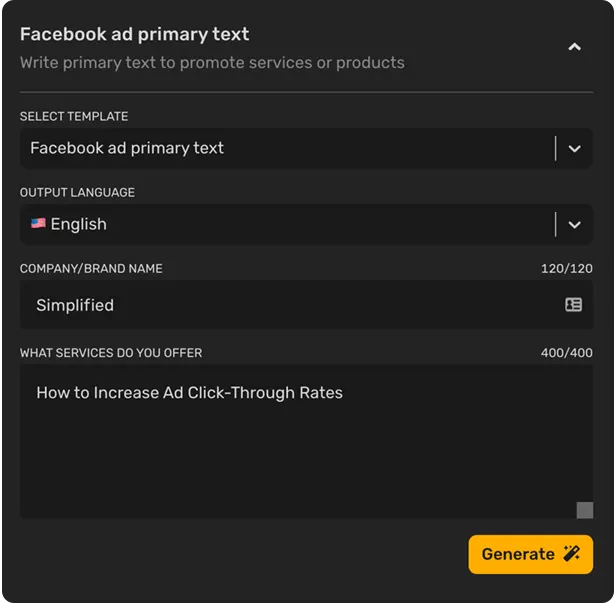Click the 'WHAT SERVICES DO YOU OFFER' label
This screenshot has width=616, height=606.
tap(111, 353)
